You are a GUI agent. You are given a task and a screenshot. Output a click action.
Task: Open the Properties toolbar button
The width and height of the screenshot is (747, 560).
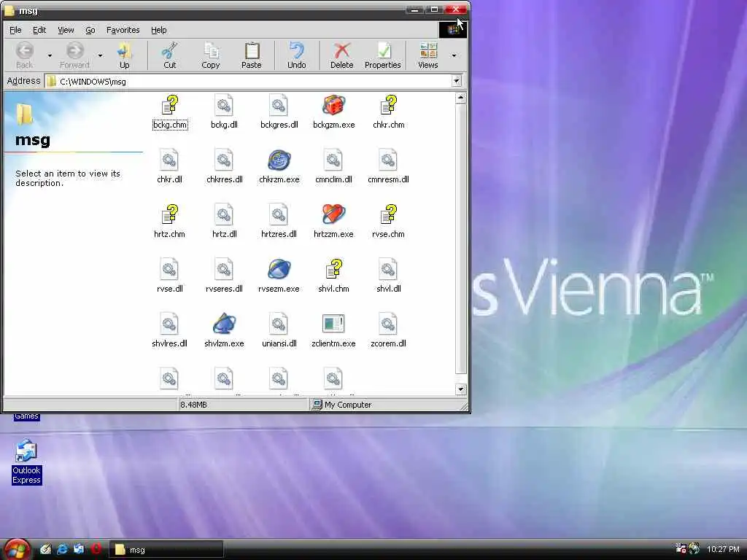pos(382,55)
